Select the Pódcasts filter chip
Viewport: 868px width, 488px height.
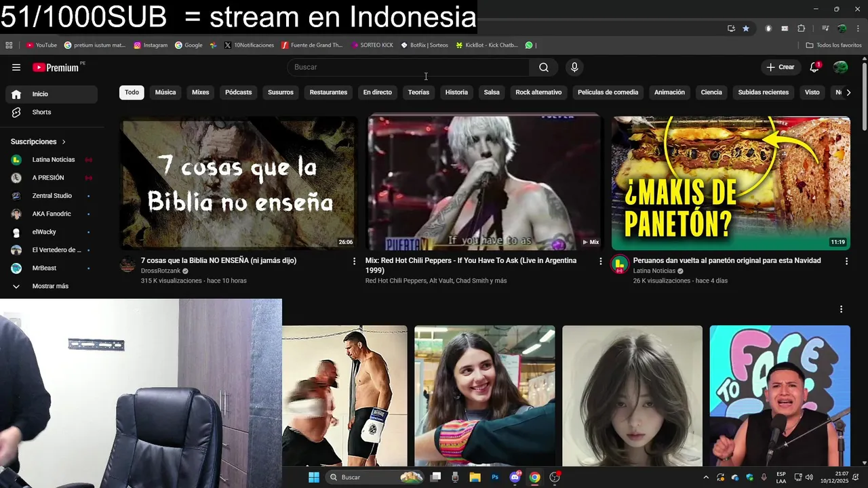pos(239,92)
